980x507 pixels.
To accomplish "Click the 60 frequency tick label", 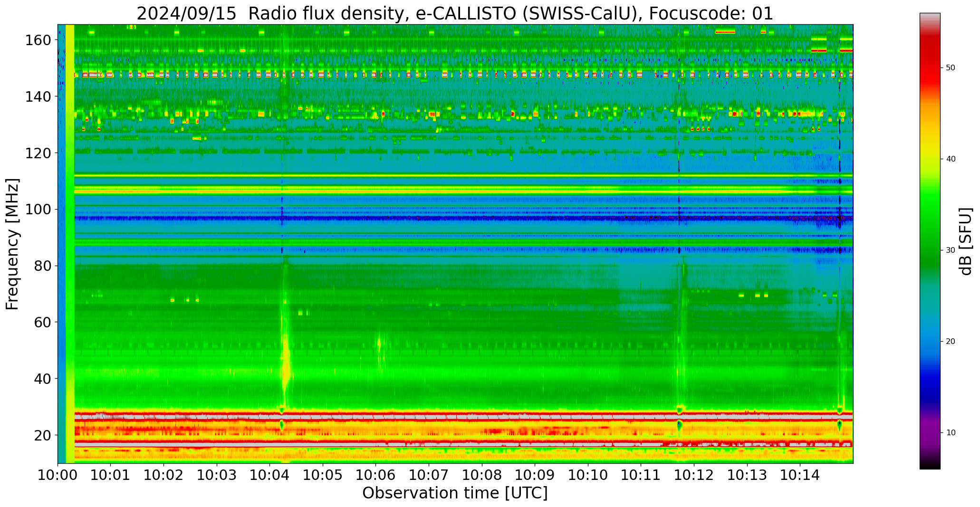I will click(x=42, y=322).
